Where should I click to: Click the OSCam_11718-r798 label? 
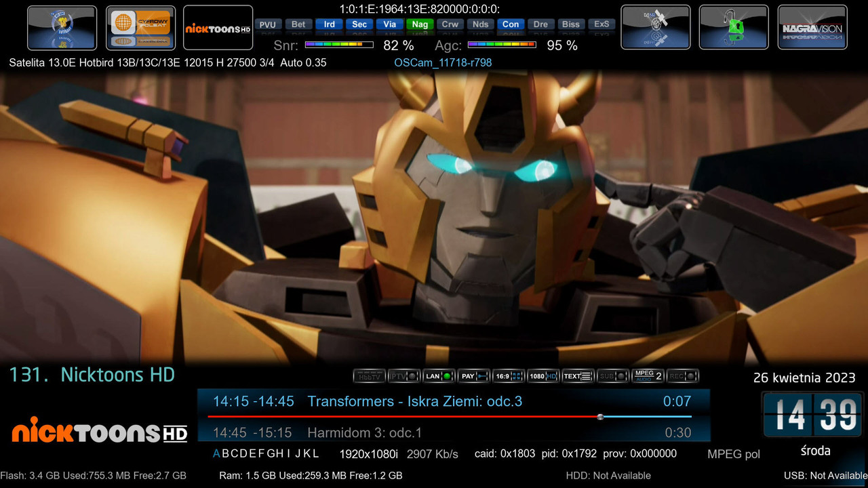point(443,62)
